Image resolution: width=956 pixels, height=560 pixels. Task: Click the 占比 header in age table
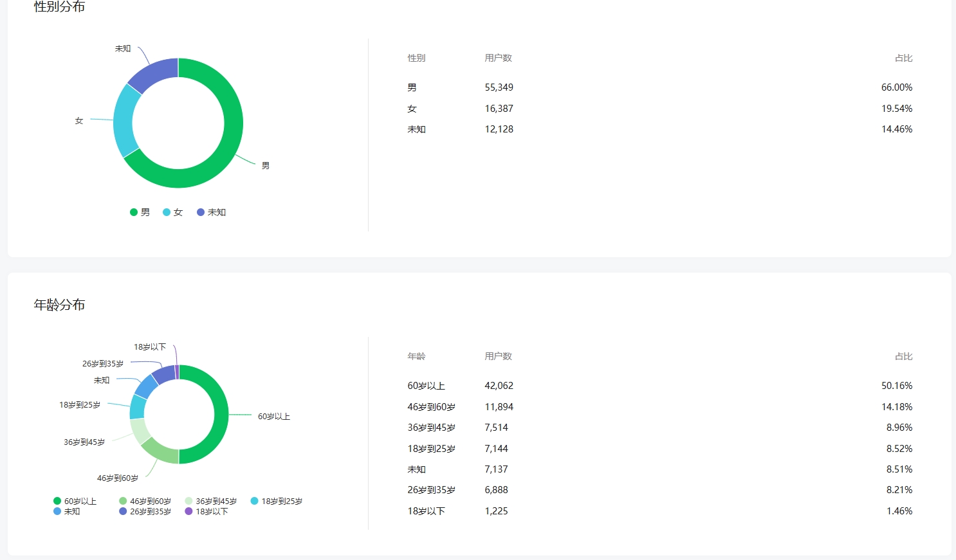(x=903, y=356)
